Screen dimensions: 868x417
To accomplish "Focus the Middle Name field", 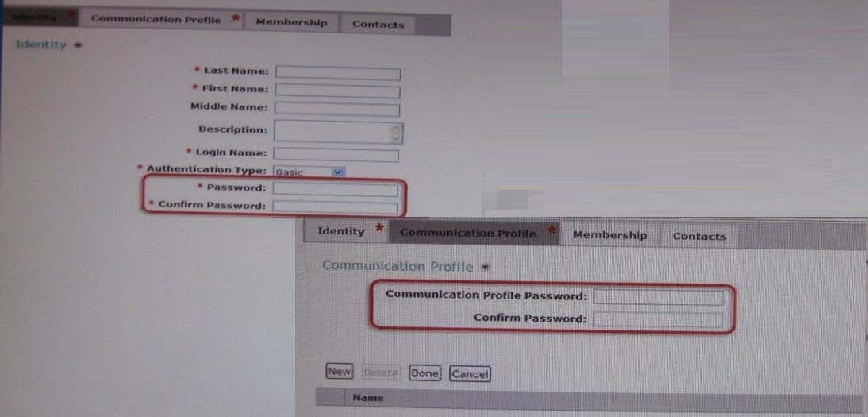I will pos(337,110).
